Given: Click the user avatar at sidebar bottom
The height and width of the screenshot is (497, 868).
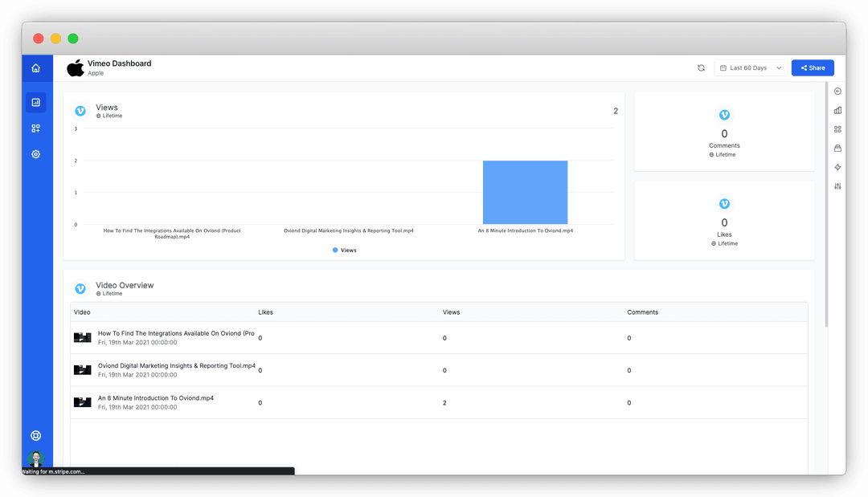Looking at the screenshot, I should (36, 458).
